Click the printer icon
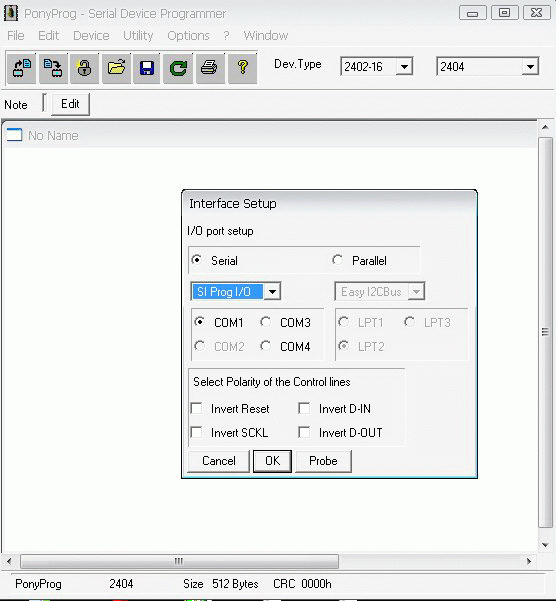Viewport: 556px width, 601px height. (x=210, y=68)
